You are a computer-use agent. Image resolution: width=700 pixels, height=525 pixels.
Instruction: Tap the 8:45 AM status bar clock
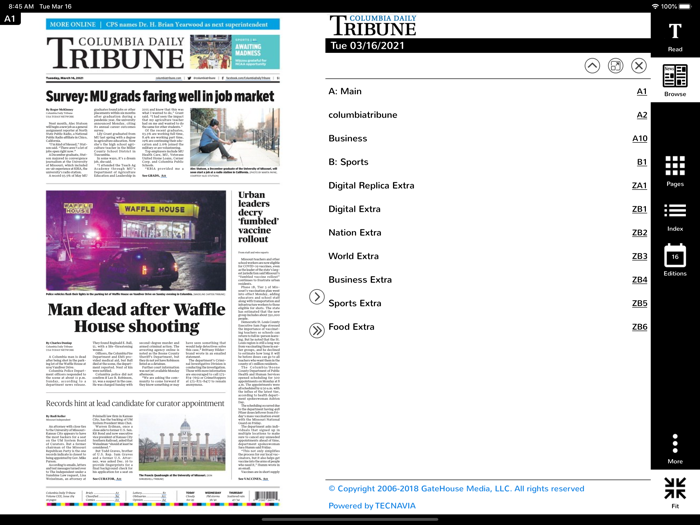(x=21, y=6)
